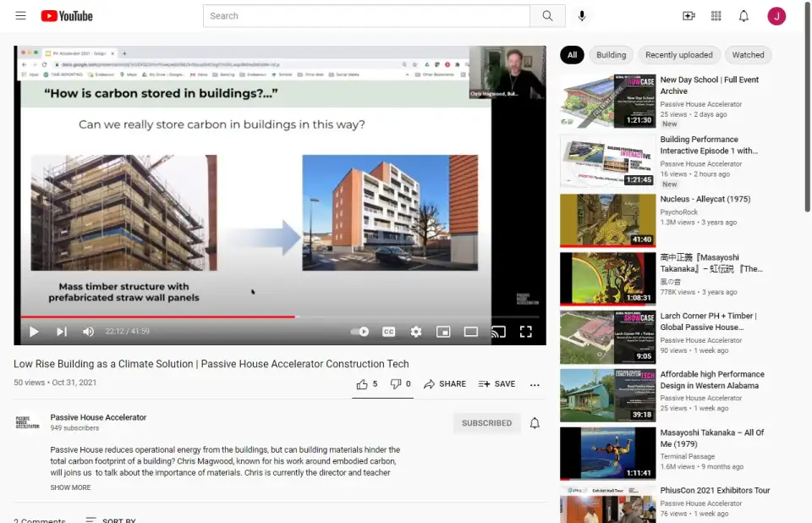This screenshot has height=523, width=812.
Task: Mute the video volume
Action: point(88,332)
